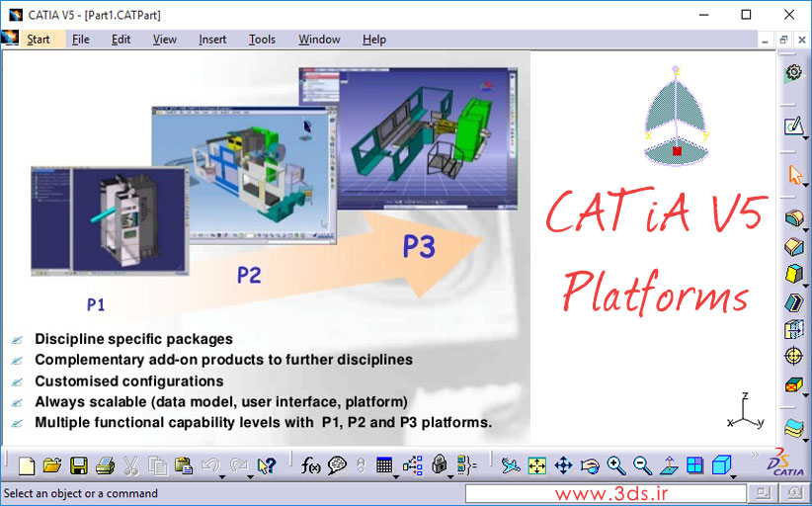The height and width of the screenshot is (506, 812).
Task: Open the View menu
Action: (x=165, y=40)
